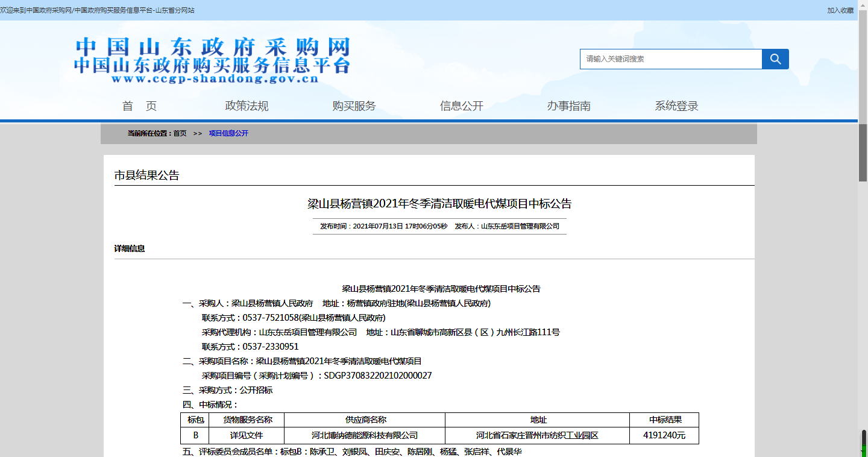Open the 购买服务 navigation menu item
The width and height of the screenshot is (868, 457).
coord(353,106)
